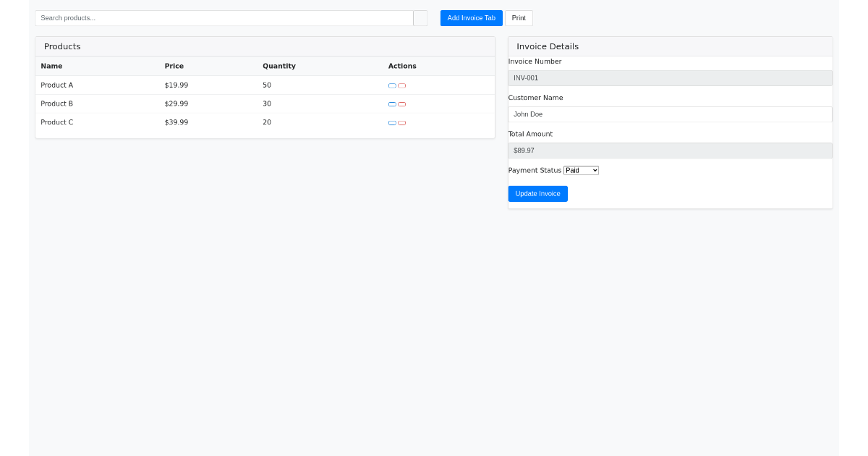Screen dimensions: 868x456
Task: Click the blue edit icon for Product C
Action: click(x=391, y=122)
